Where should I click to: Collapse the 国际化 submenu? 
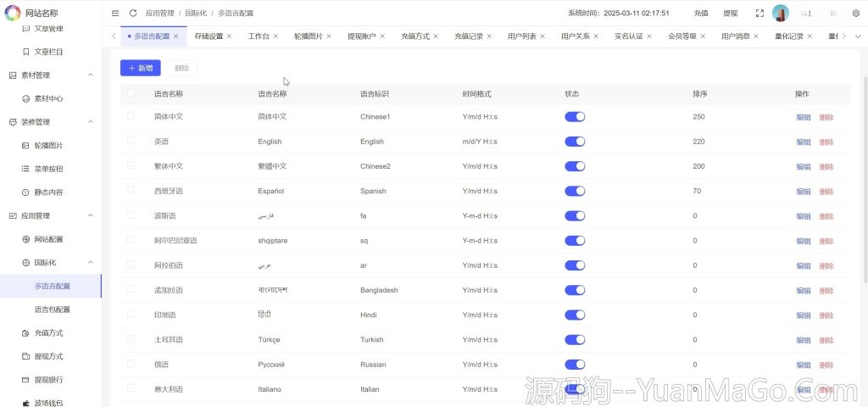[x=91, y=263]
